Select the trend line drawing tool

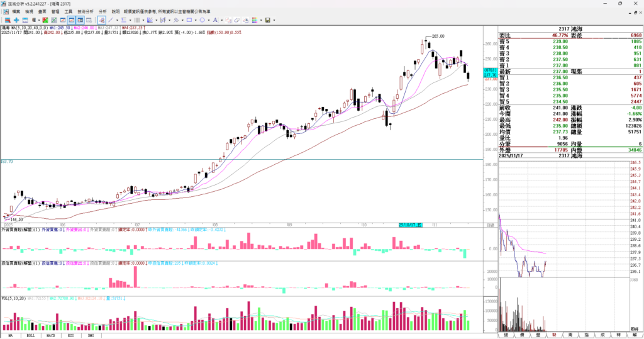pyautogui.click(x=111, y=20)
